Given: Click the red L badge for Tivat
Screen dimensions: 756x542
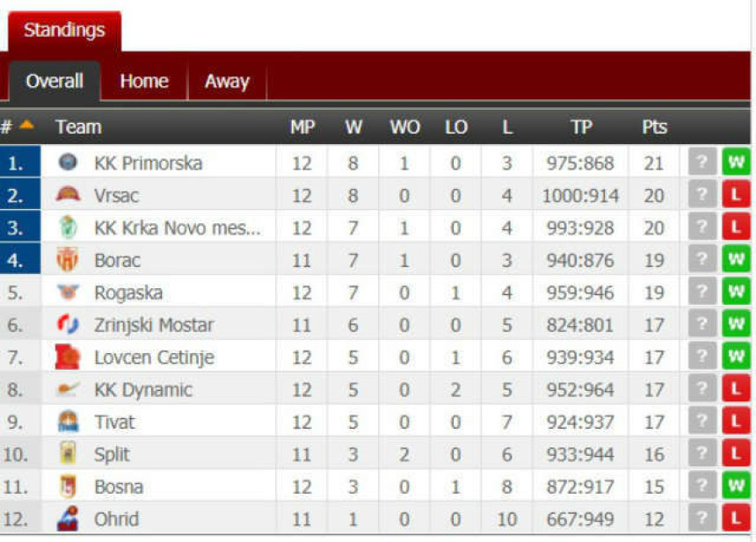Looking at the screenshot, I should pyautogui.click(x=735, y=423).
